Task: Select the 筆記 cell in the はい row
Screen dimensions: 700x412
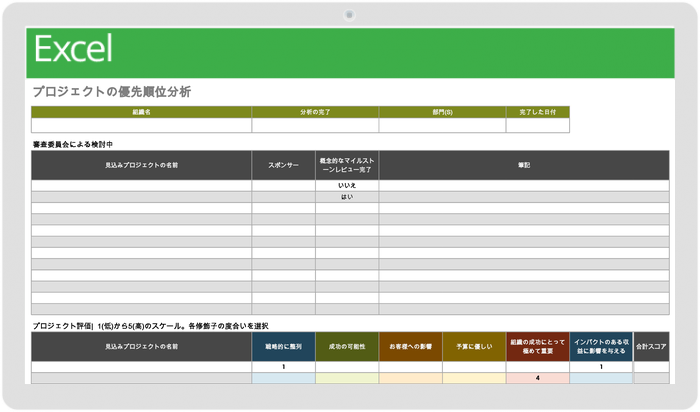Action: point(524,197)
